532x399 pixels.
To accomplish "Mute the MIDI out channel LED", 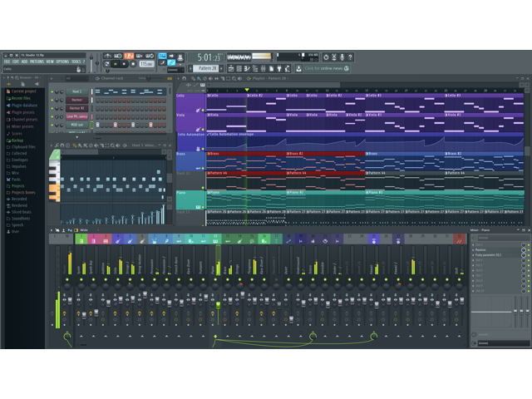I will 52,125.
